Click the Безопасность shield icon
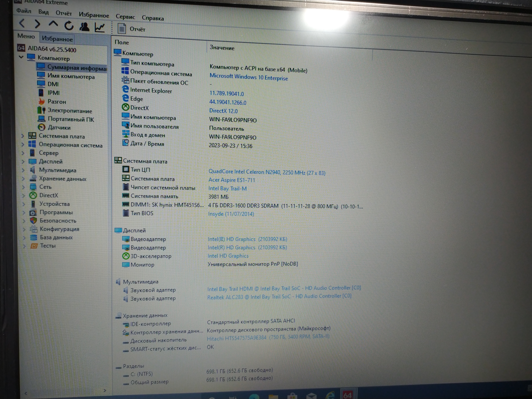The height and width of the screenshot is (399, 532). coord(33,221)
